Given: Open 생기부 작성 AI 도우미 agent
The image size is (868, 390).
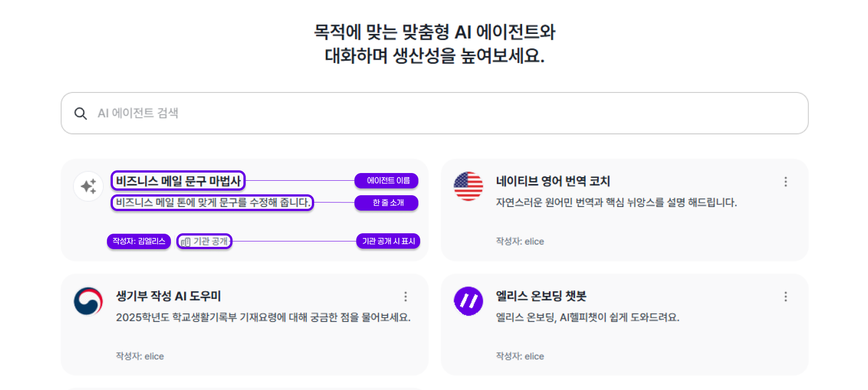Looking at the screenshot, I should (x=168, y=296).
